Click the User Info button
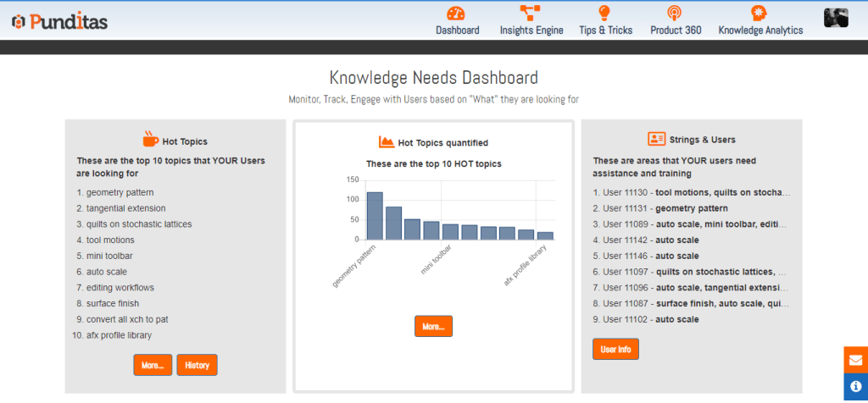Screen dimensions: 868x403 [x=615, y=349]
